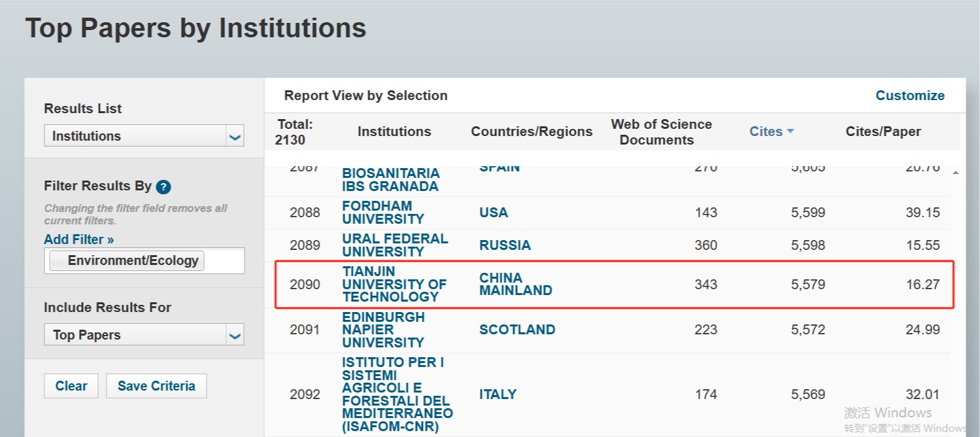The image size is (980, 437).
Task: Click the Environment/Ecology filter tag
Action: 133,260
